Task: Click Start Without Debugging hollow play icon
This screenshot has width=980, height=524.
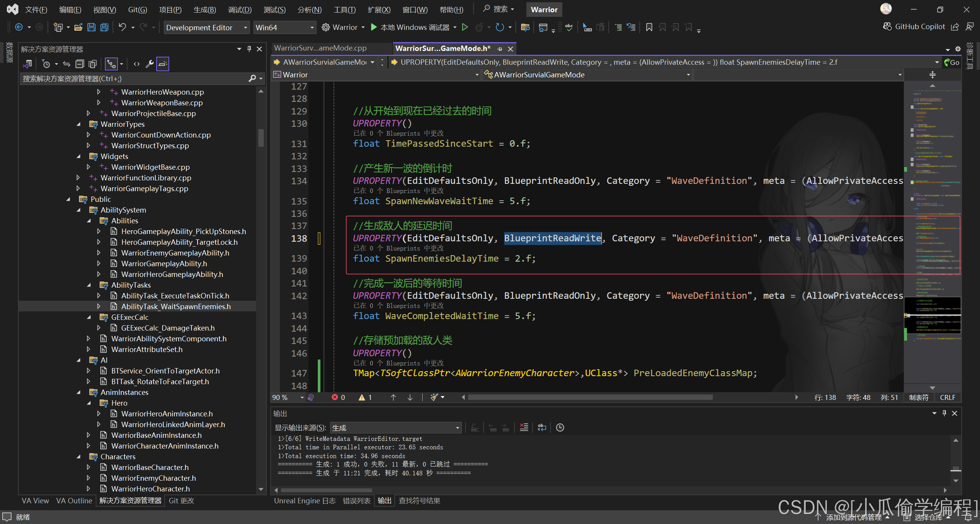Action: coord(465,27)
